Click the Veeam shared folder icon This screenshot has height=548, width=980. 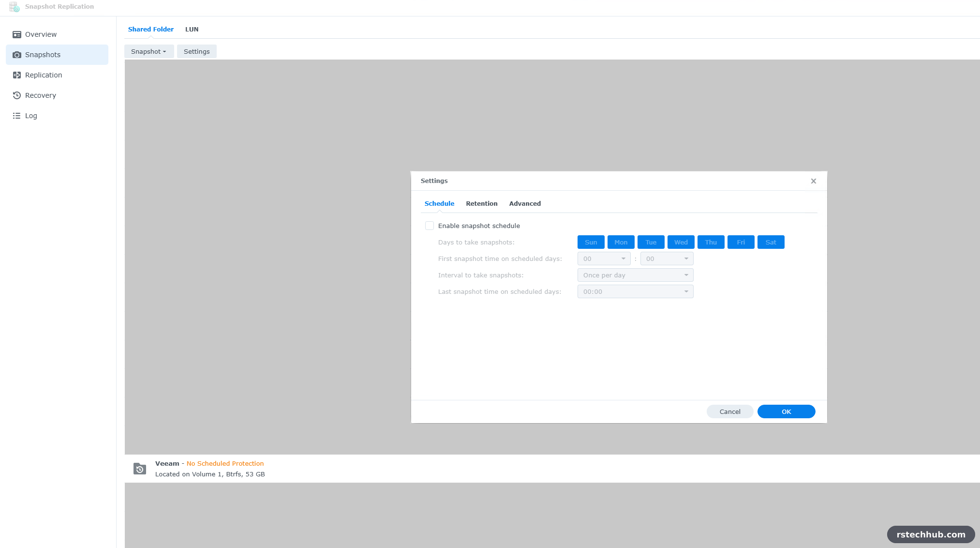coord(140,469)
